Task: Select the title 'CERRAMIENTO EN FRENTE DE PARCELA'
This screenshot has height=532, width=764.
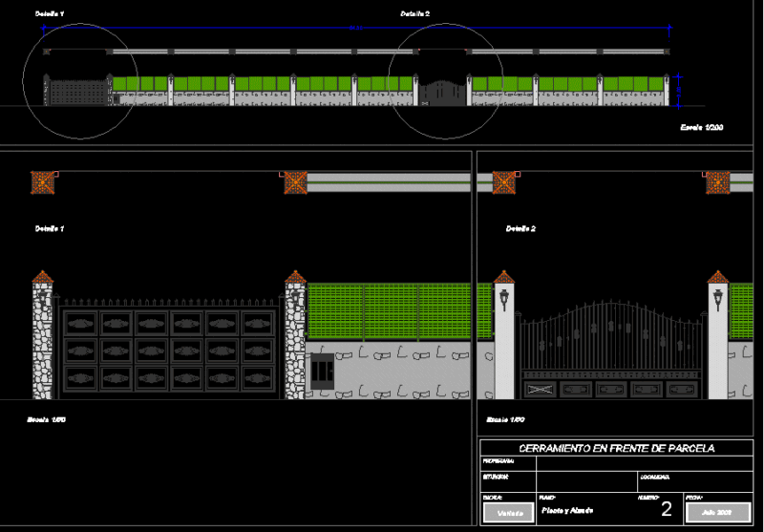Action: click(616, 448)
